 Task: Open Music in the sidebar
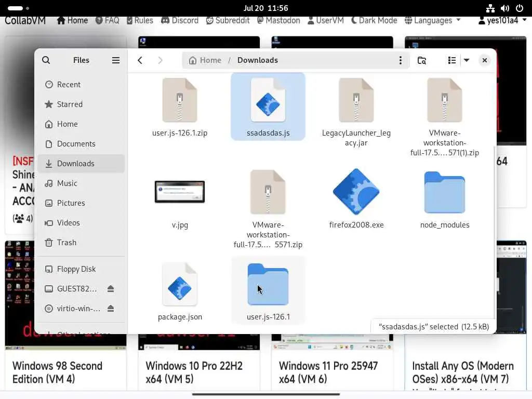(x=81, y=183)
